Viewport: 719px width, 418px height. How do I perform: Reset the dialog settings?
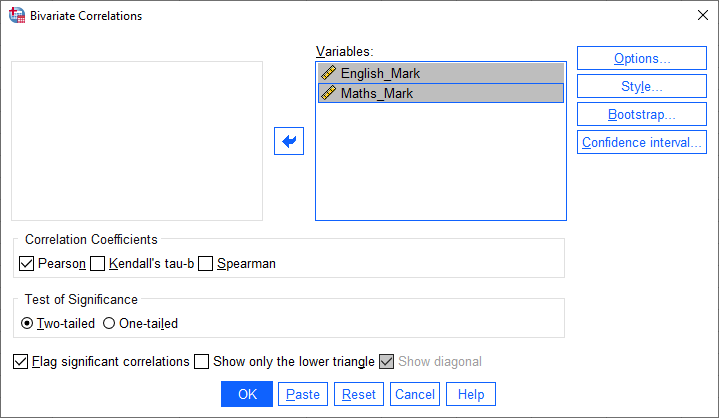coord(359,394)
